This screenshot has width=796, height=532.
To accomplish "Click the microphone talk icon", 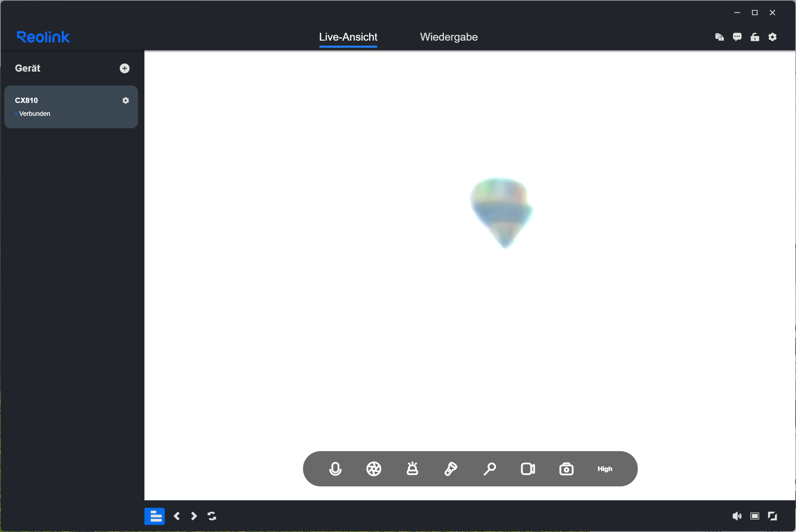I will [335, 469].
